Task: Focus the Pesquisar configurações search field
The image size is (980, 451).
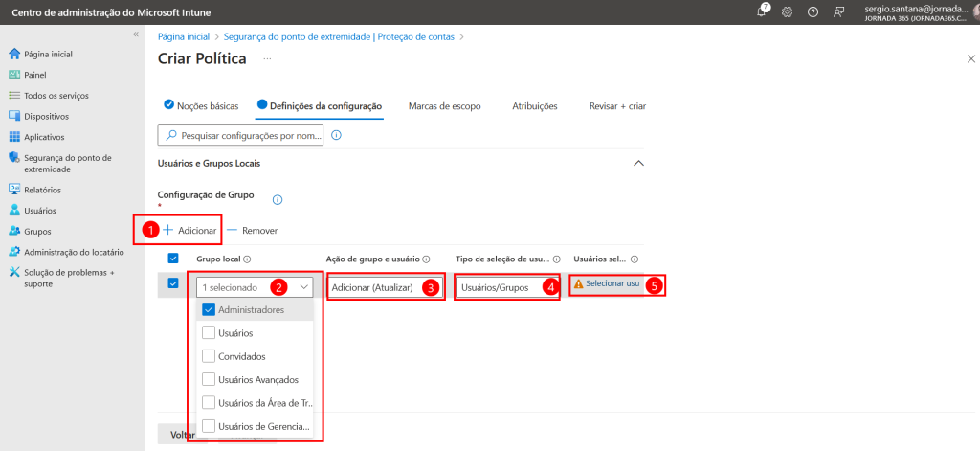Action: (x=240, y=135)
